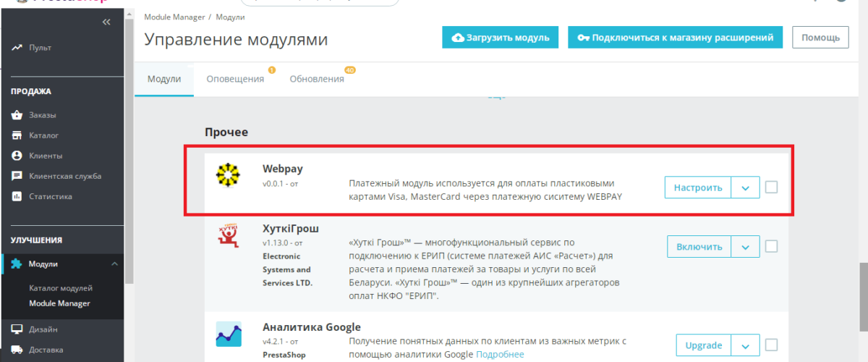This screenshot has width=868, height=362.
Task: Follow the Подробнее link for Google Analytics
Action: [500, 354]
